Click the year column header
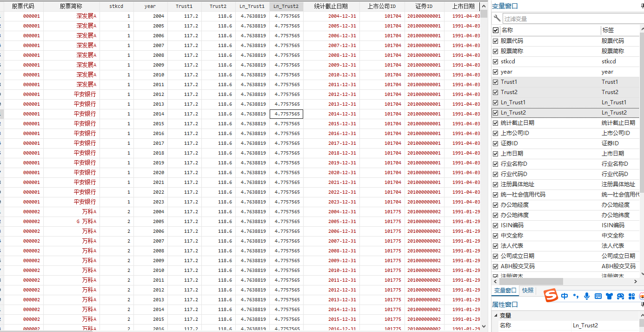 pos(150,6)
